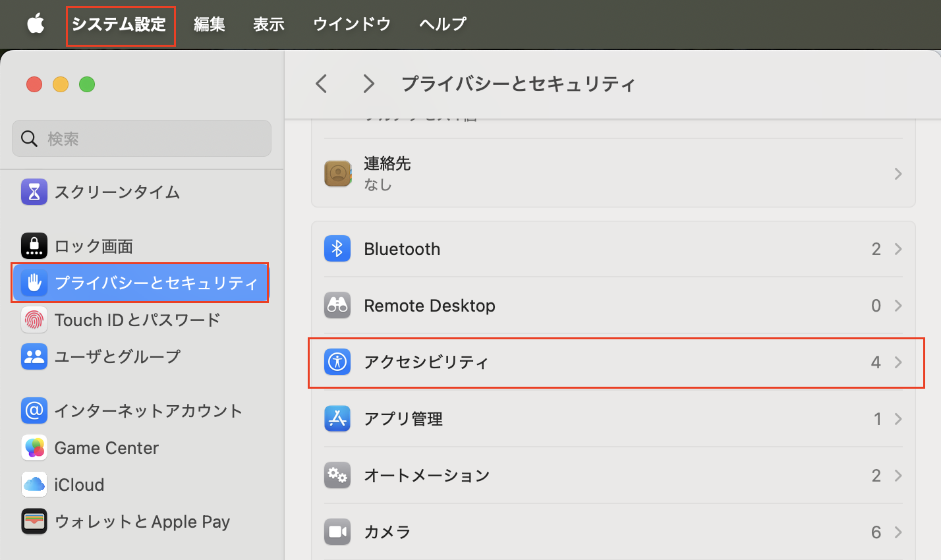Click the magnifying glass search icon
941x560 pixels.
tap(30, 138)
